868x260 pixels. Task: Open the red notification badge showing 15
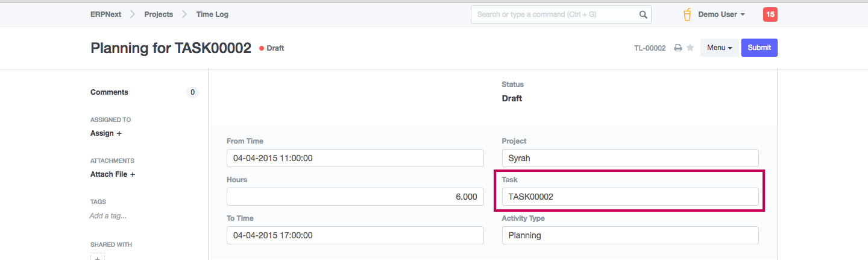pyautogui.click(x=770, y=14)
